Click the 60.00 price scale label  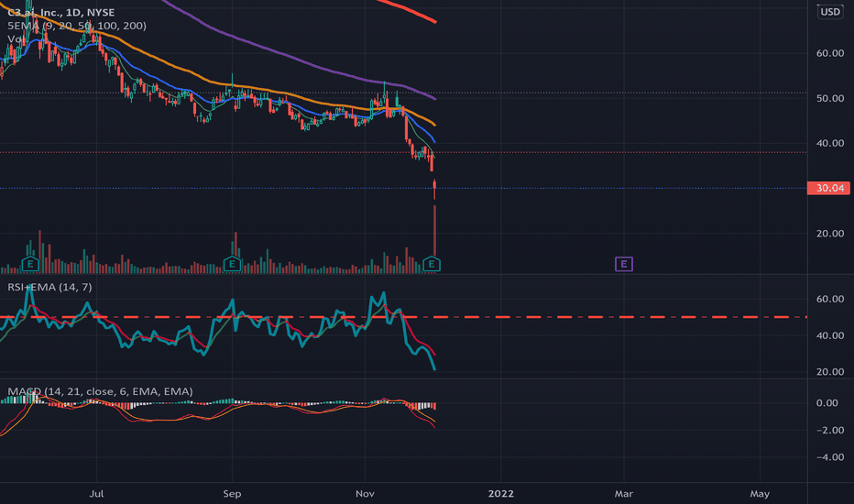point(830,53)
